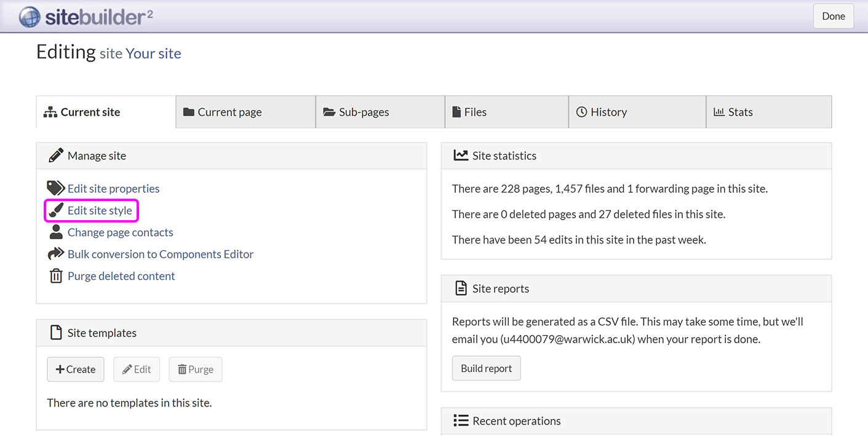Click the sitebuilder globe logo
This screenshot has width=868, height=436.
coord(30,17)
